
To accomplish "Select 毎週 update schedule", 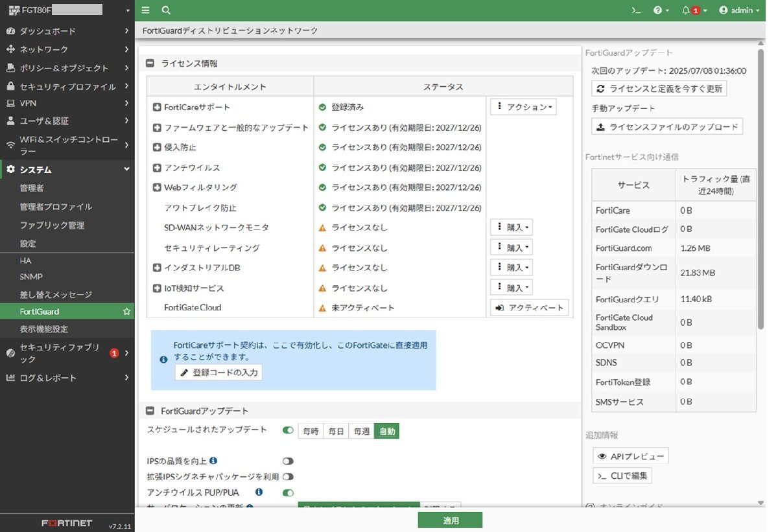I will coord(361,431).
